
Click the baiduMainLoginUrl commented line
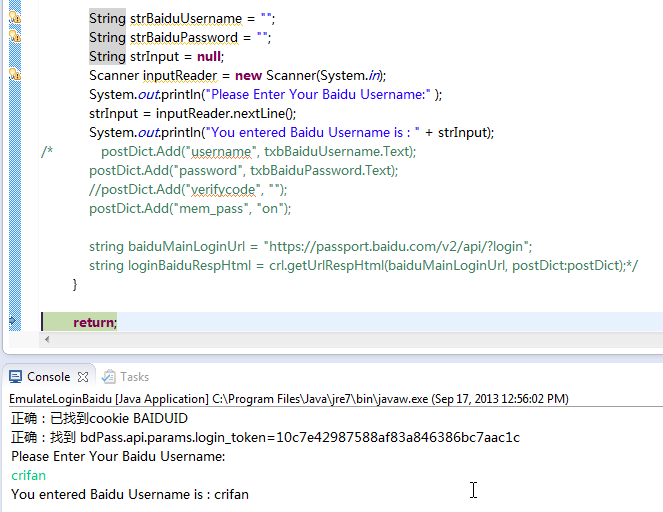pyautogui.click(x=310, y=246)
